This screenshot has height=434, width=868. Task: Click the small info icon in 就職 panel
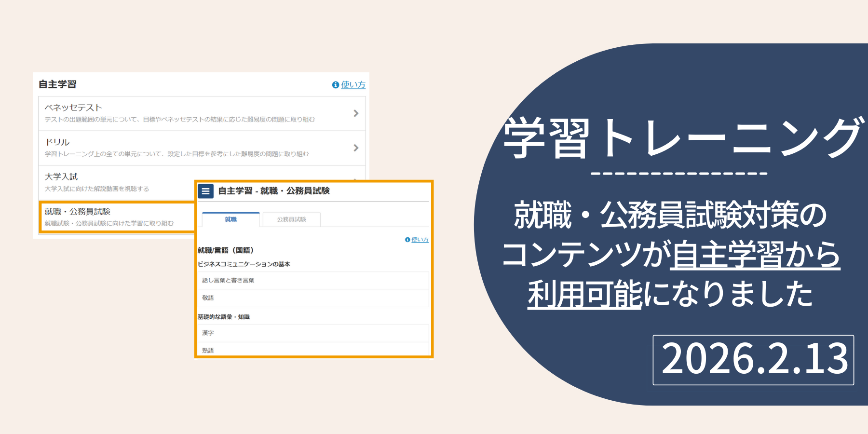click(407, 240)
